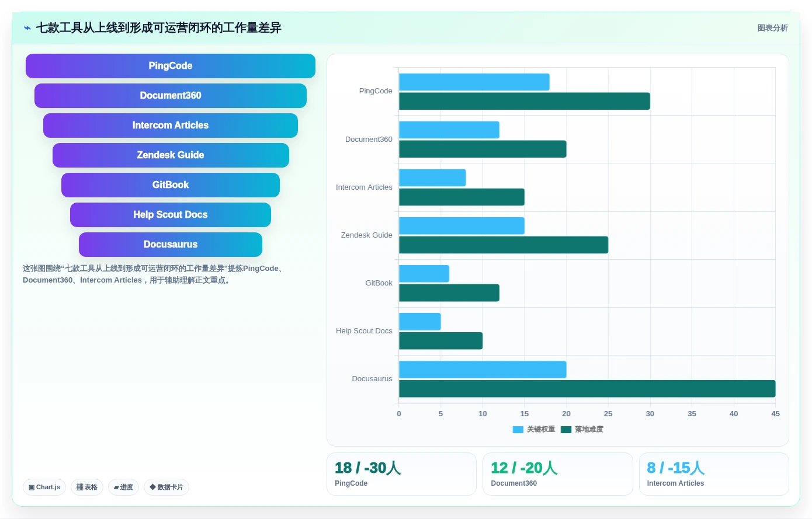Click Docusaurus' dark green bar
This screenshot has height=519, width=812.
(x=587, y=389)
